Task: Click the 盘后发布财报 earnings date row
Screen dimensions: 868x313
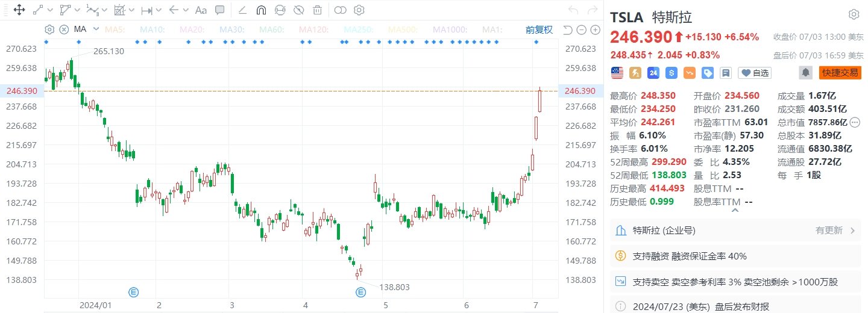Action: [x=735, y=306]
